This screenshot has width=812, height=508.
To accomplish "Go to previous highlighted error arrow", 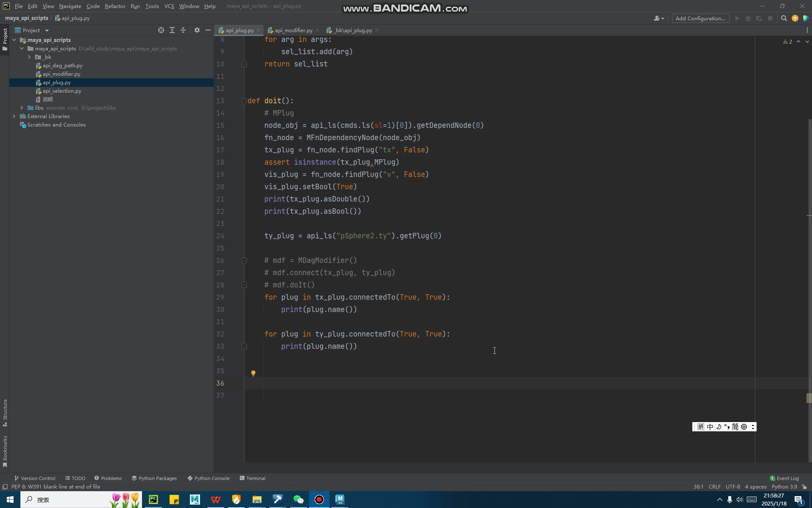I will tap(798, 41).
